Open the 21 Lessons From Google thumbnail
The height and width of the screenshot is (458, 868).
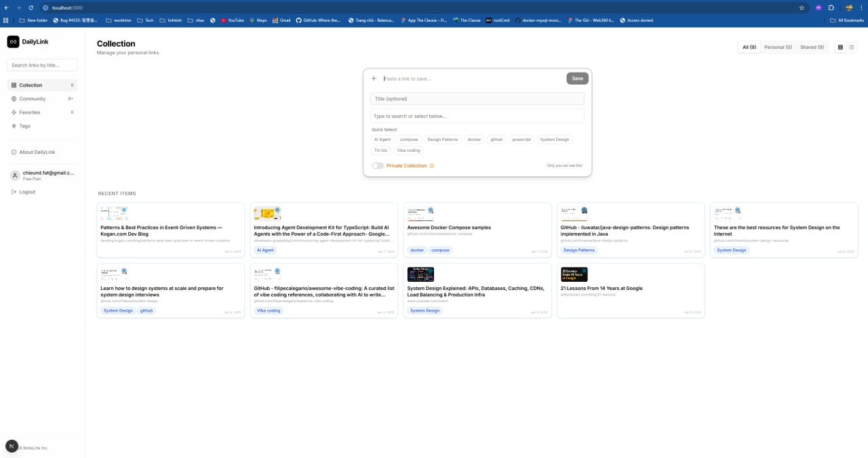pos(574,274)
